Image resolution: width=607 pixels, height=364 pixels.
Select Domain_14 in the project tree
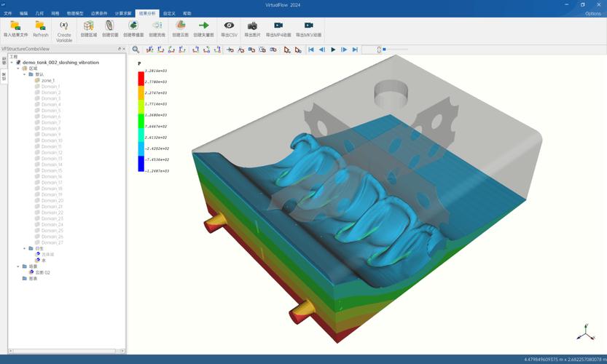52,165
